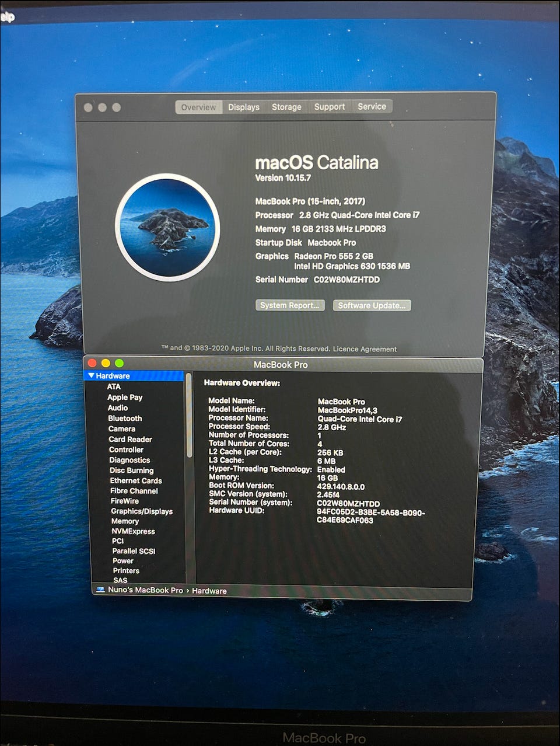Click the Version 10.15.7 text

pyautogui.click(x=283, y=178)
